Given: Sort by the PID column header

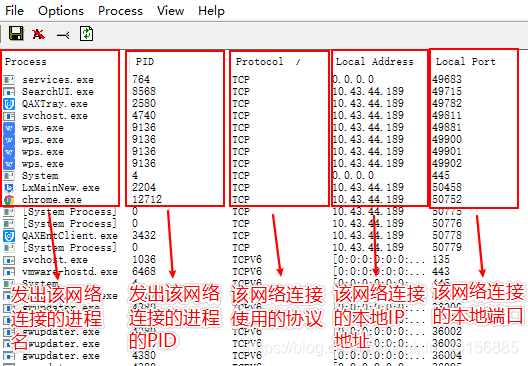Looking at the screenshot, I should point(145,62).
